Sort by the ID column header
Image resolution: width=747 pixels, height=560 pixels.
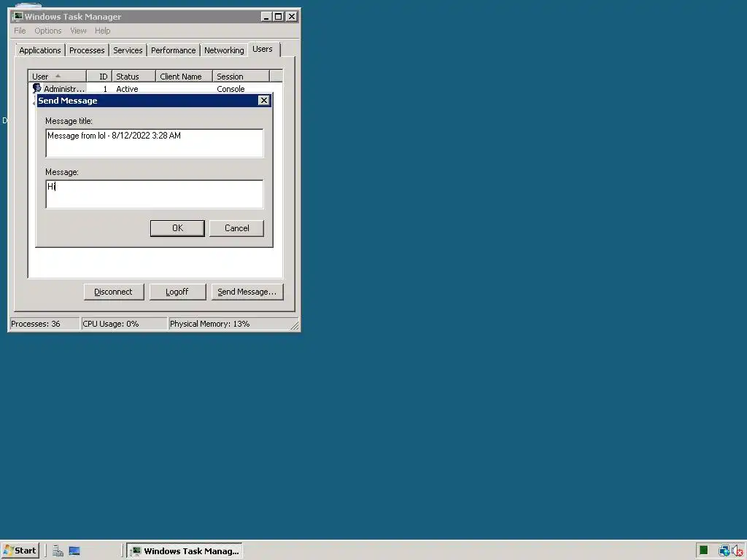(99, 76)
